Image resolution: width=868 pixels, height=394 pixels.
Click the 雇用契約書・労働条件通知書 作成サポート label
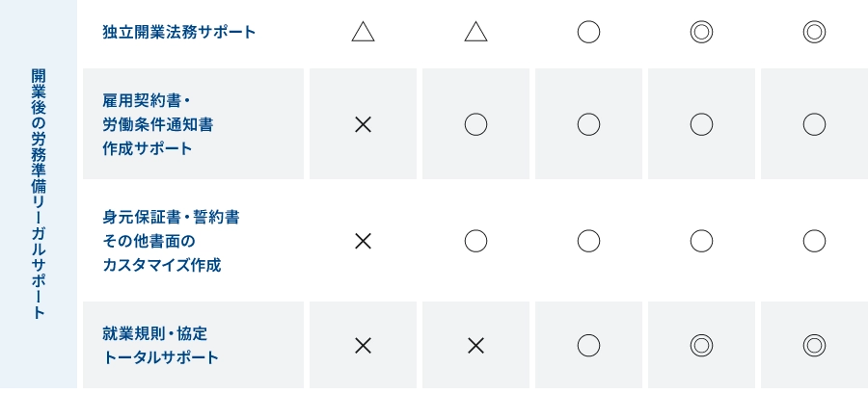coord(158,124)
